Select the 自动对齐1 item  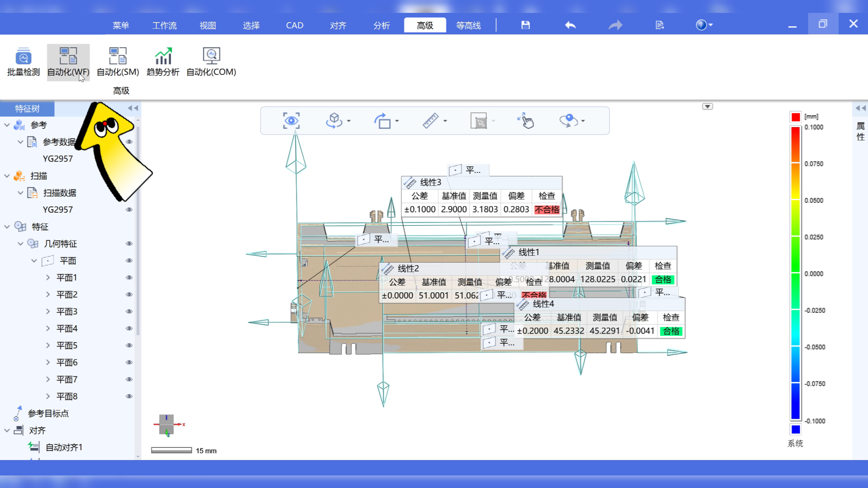tap(64, 447)
